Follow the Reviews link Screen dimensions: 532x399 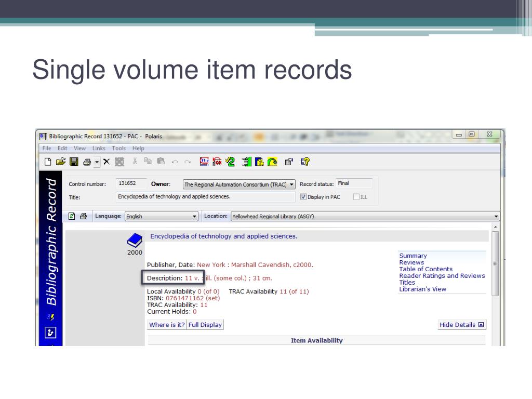click(411, 262)
